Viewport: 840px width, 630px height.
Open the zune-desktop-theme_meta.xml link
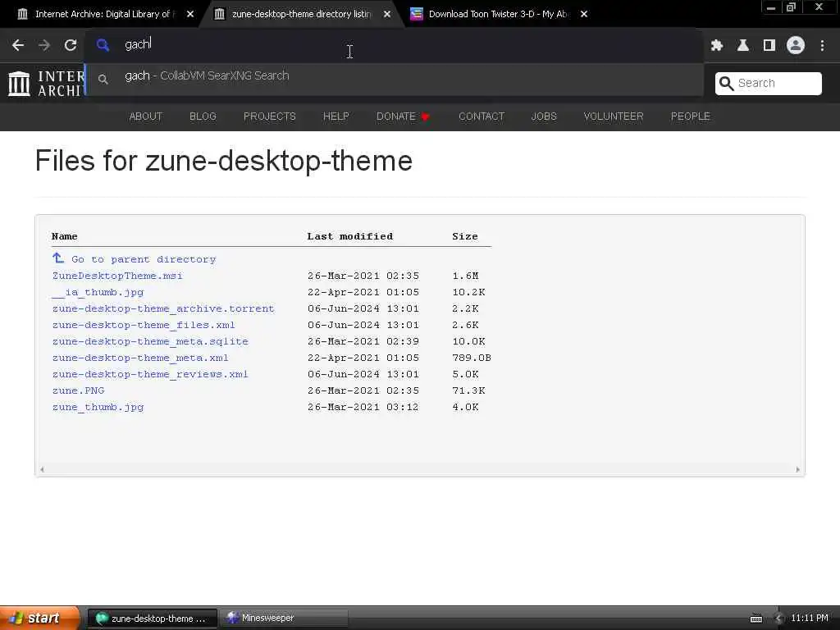140,358
